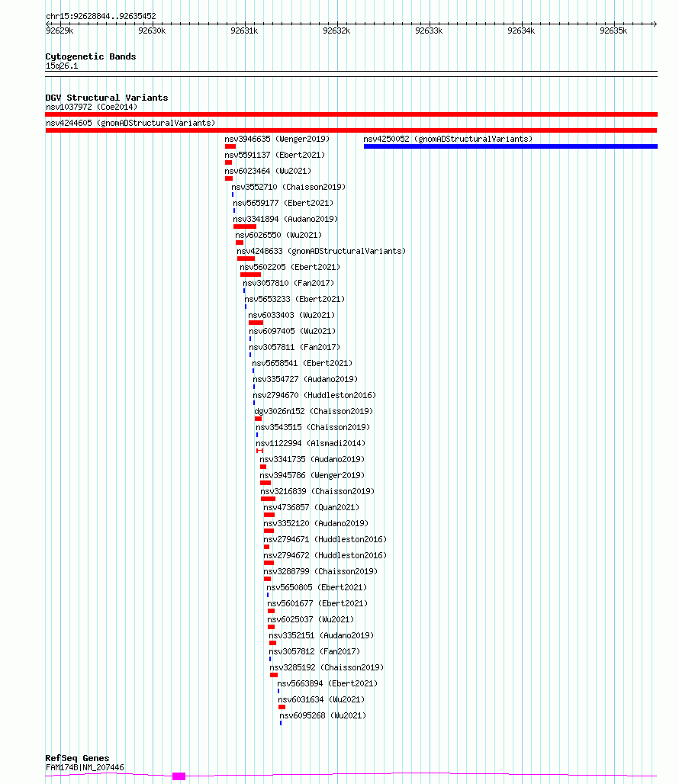The height and width of the screenshot is (784, 679).
Task: Select the nsv3285192 (Chaisson2019) entry
Action: 327,667
